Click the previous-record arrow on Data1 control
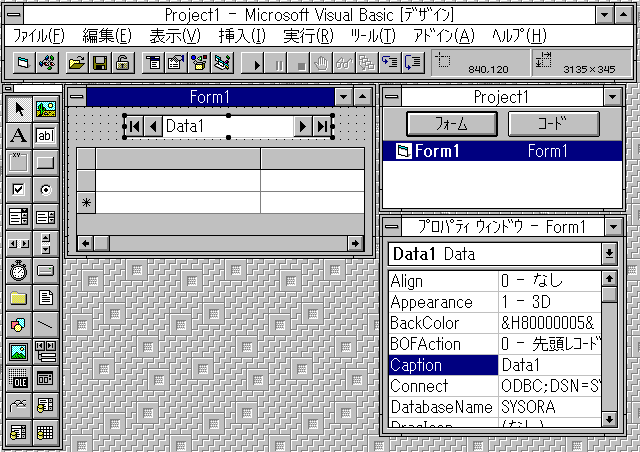Screen dimensions: 640x452 point(153,127)
